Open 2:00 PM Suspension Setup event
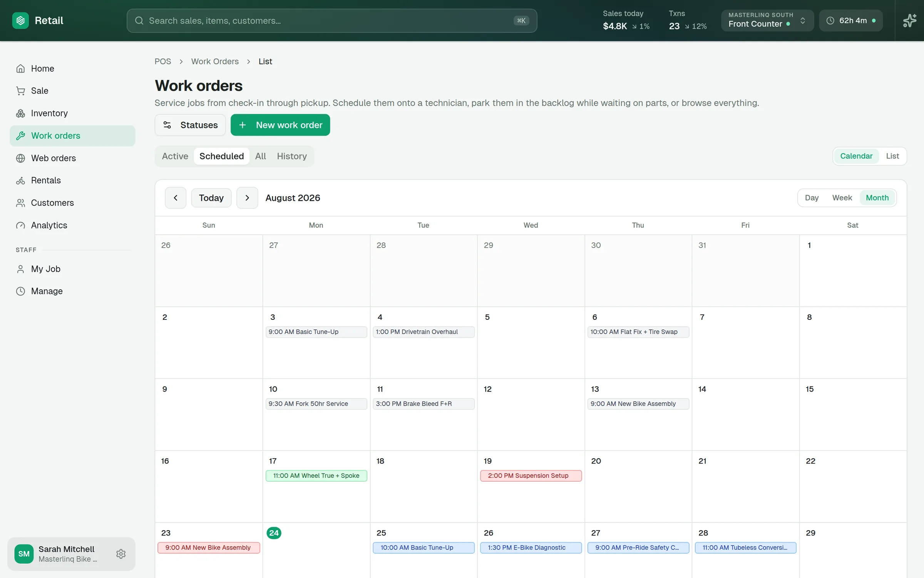Screen dimensions: 924x578 531,476
